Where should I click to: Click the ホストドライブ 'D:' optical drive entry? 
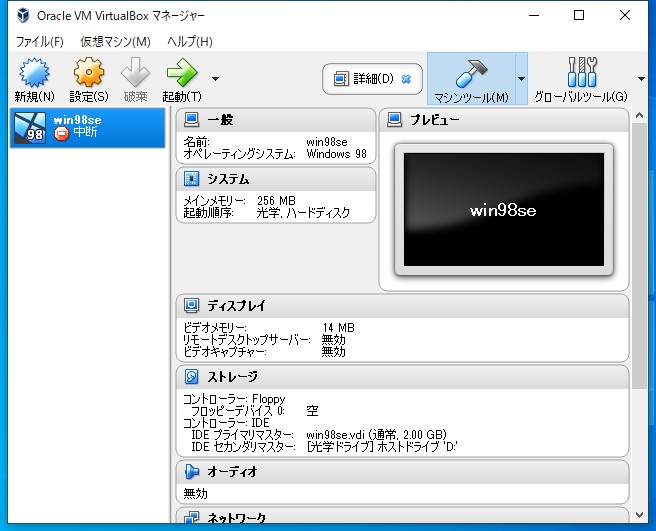(382, 446)
